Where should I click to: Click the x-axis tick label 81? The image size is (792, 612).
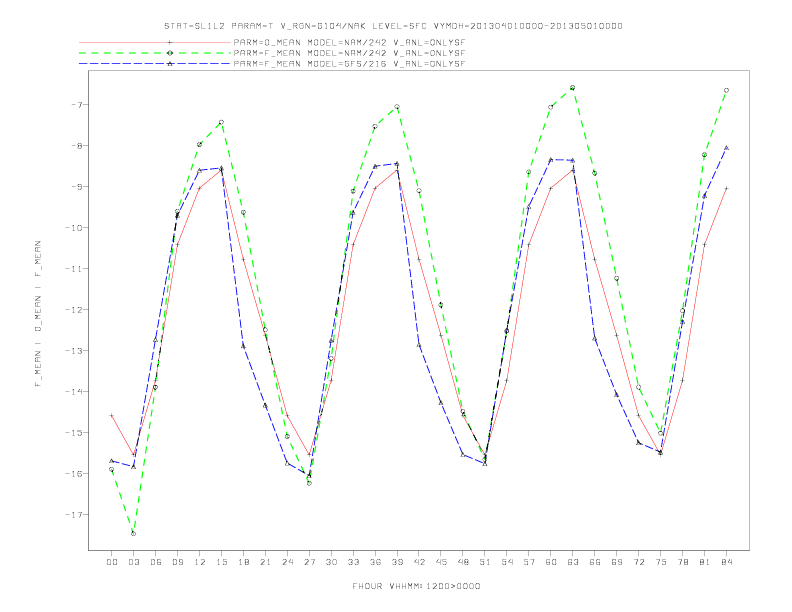705,562
